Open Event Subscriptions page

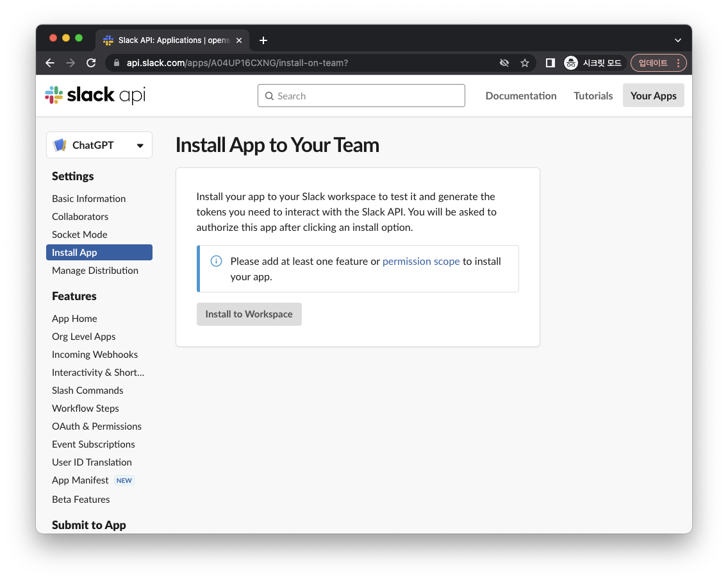click(94, 444)
